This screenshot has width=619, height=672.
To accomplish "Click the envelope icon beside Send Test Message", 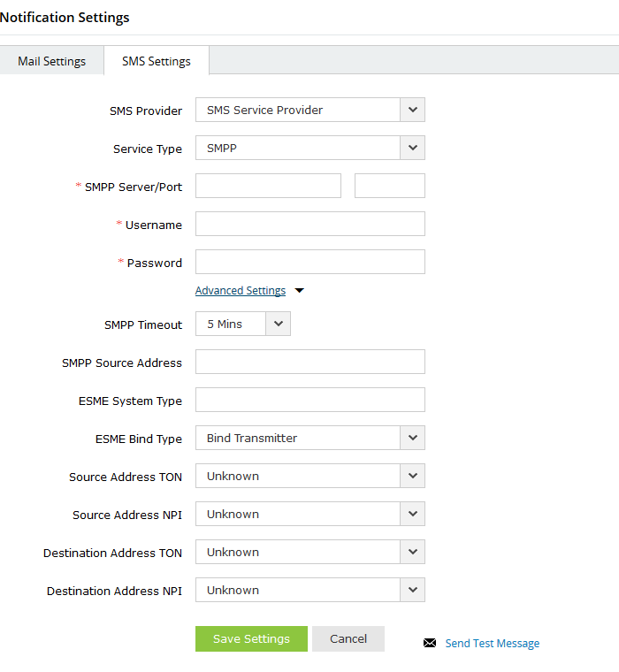I will 430,644.
